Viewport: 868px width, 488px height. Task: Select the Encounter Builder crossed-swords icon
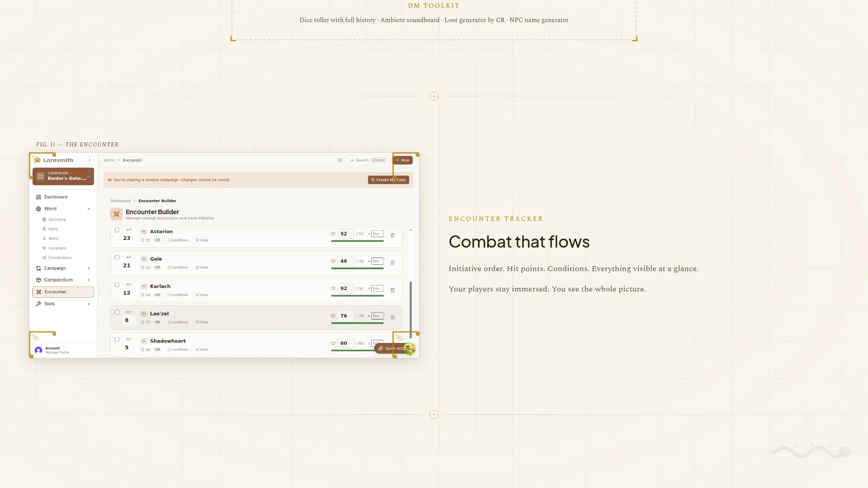coord(117,214)
